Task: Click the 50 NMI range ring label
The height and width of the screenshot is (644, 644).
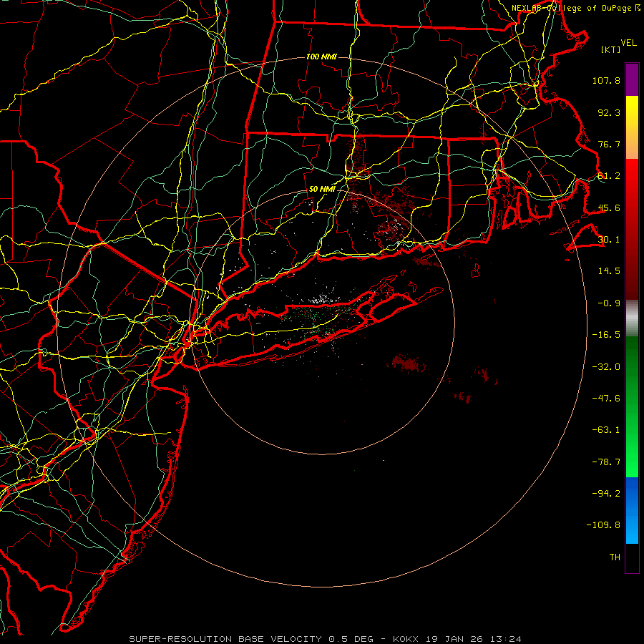Action: click(322, 190)
